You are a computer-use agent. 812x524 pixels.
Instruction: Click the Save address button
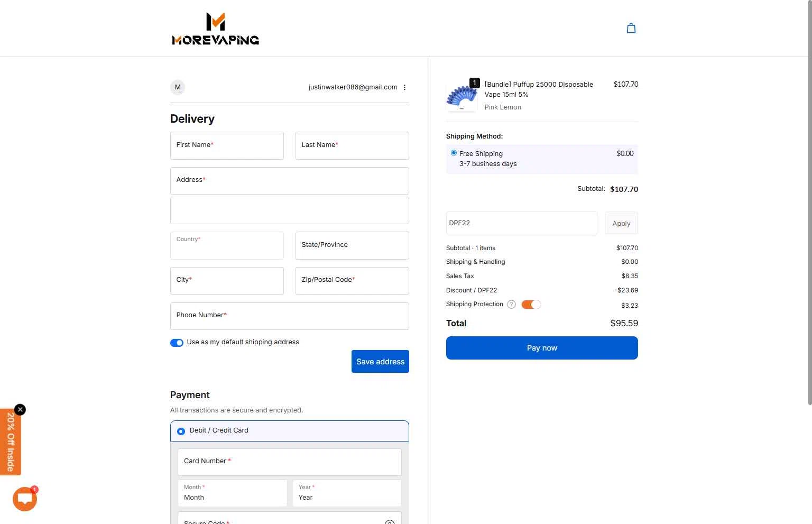coord(380,362)
